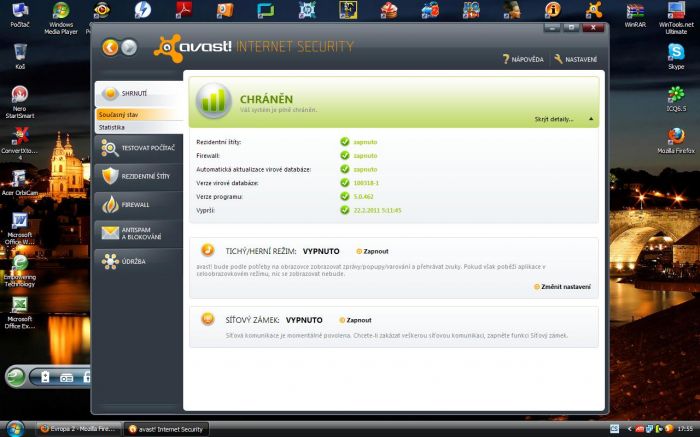
Task: Collapse details with Skrýt detaily
Action: 564,119
